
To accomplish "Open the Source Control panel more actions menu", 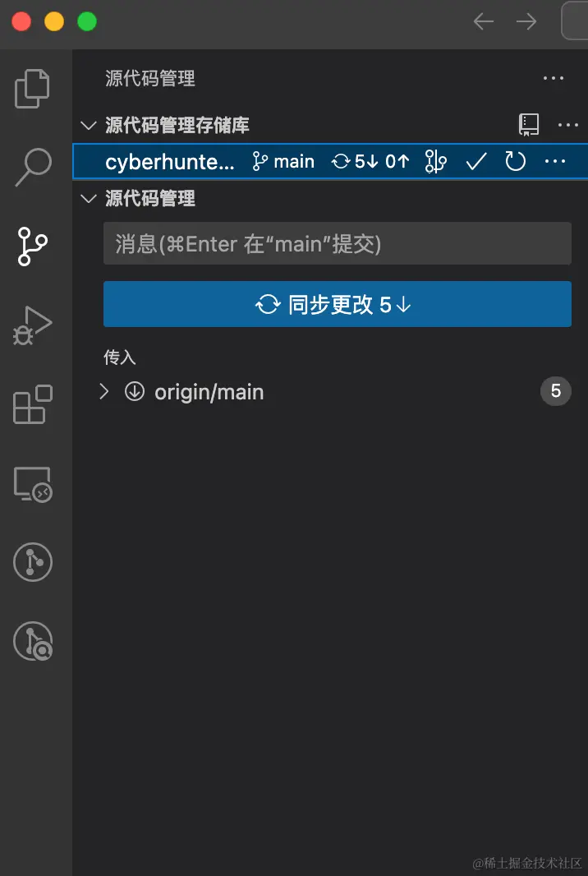I will click(x=554, y=78).
